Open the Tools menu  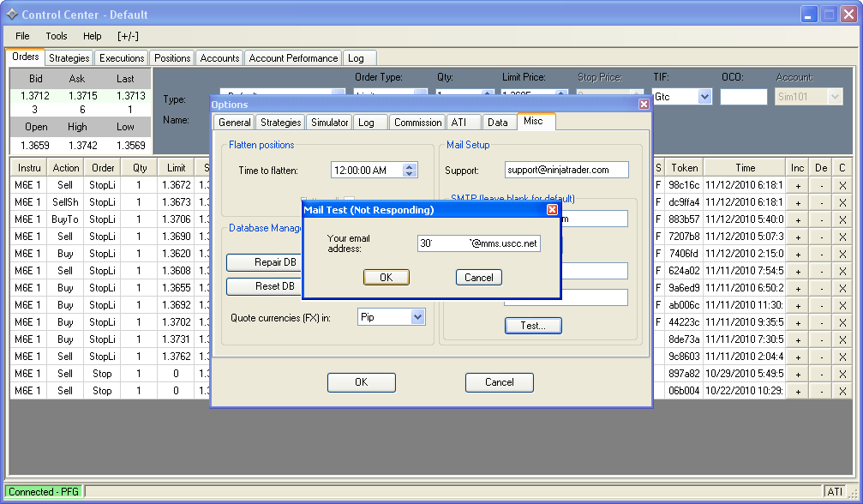pos(57,36)
